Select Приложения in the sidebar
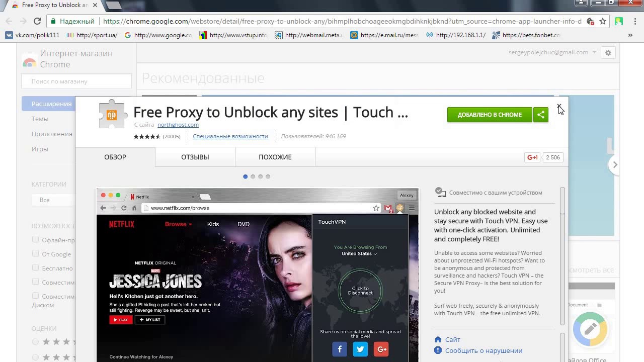 [52, 134]
